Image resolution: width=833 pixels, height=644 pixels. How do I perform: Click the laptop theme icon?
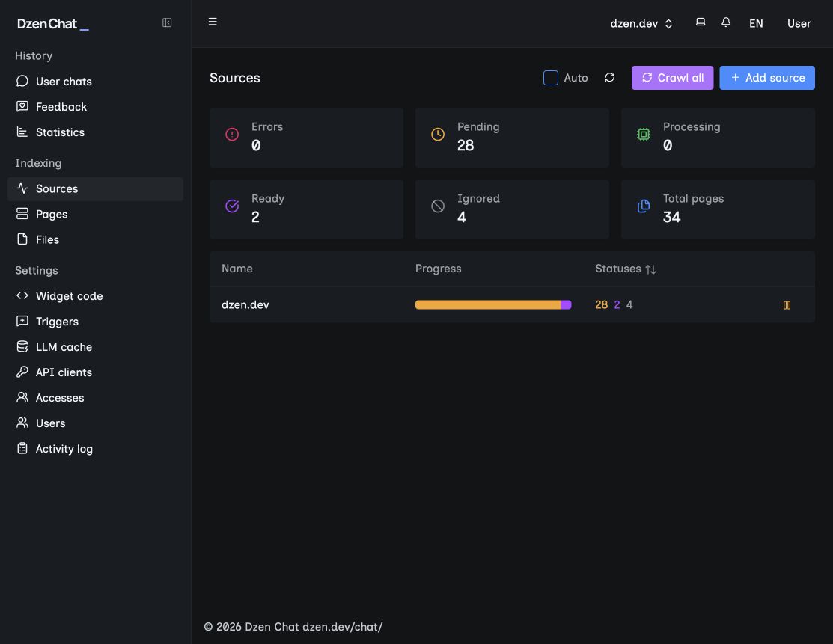coord(701,22)
